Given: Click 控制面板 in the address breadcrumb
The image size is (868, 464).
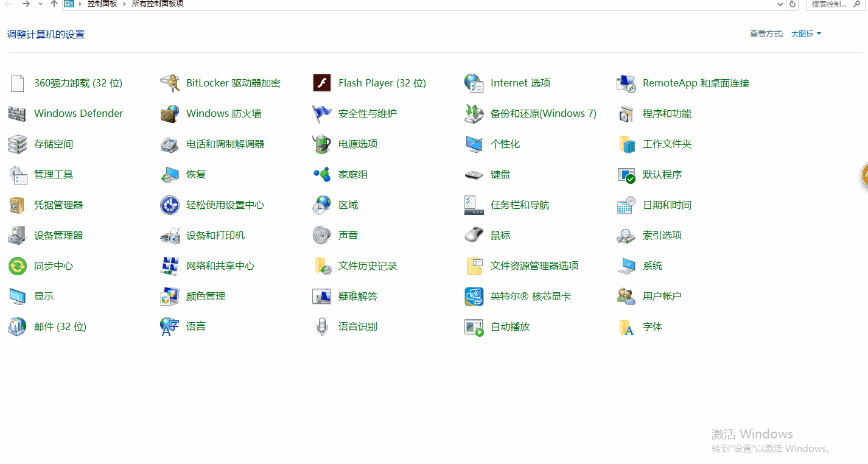Looking at the screenshot, I should coord(102,4).
